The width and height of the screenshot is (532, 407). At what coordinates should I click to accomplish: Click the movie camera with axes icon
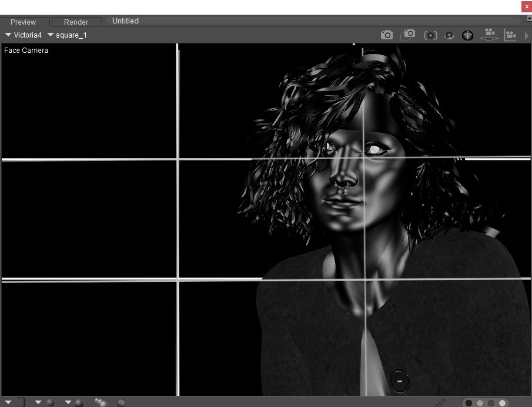[x=510, y=35]
